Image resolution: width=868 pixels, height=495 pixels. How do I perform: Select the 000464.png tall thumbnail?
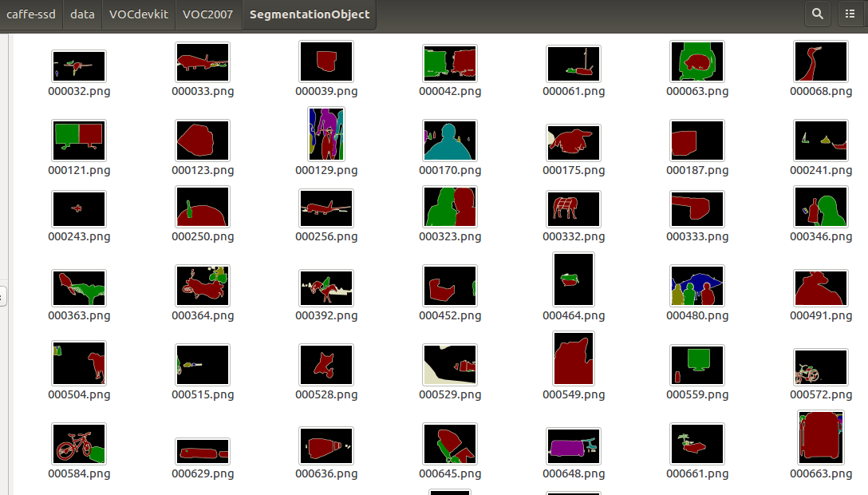click(x=574, y=279)
